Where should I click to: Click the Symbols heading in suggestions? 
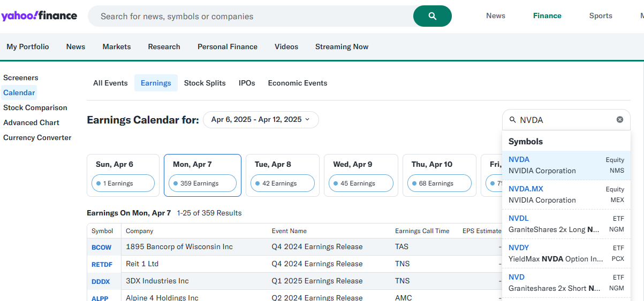pyautogui.click(x=526, y=142)
